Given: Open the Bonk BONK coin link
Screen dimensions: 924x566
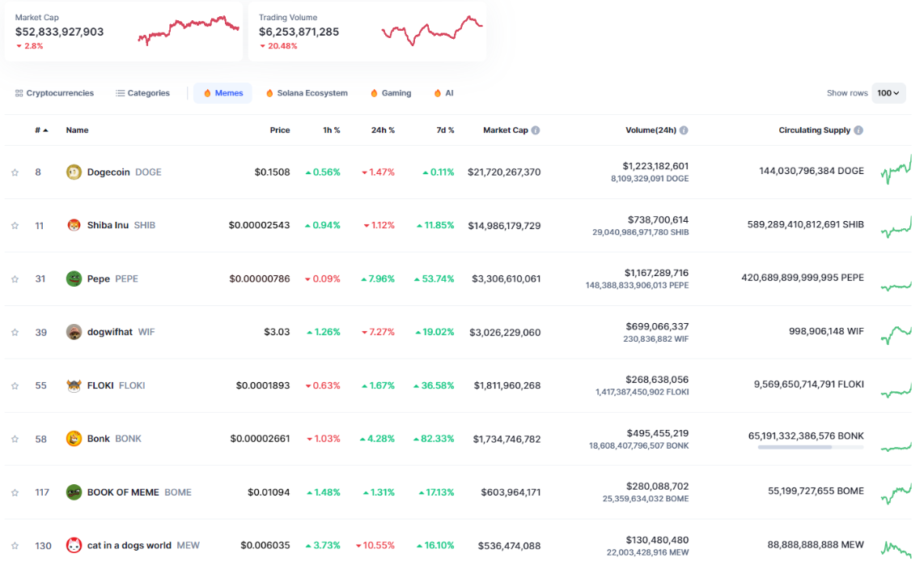Looking at the screenshot, I should coord(114,439).
